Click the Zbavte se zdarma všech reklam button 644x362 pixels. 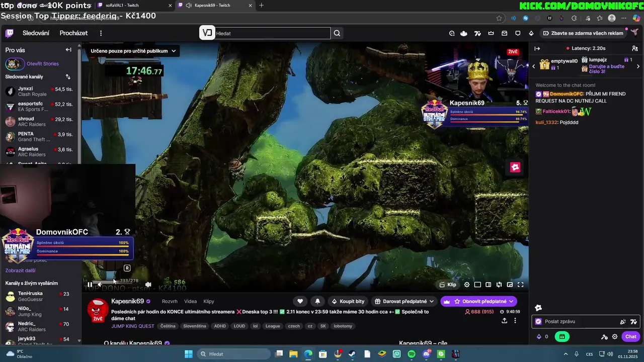click(583, 33)
